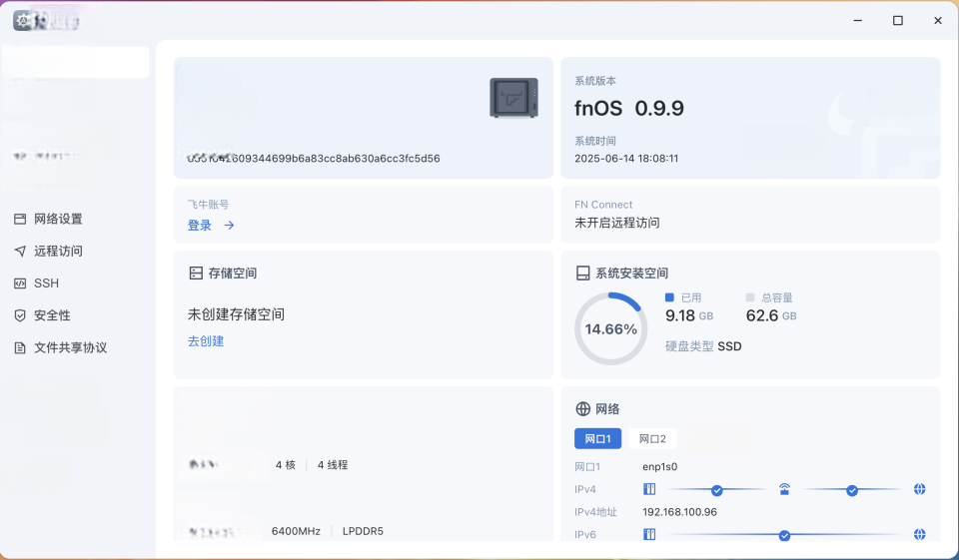Click the 9.18 GB used value
Image resolution: width=959 pixels, height=560 pixels.
coord(689,315)
